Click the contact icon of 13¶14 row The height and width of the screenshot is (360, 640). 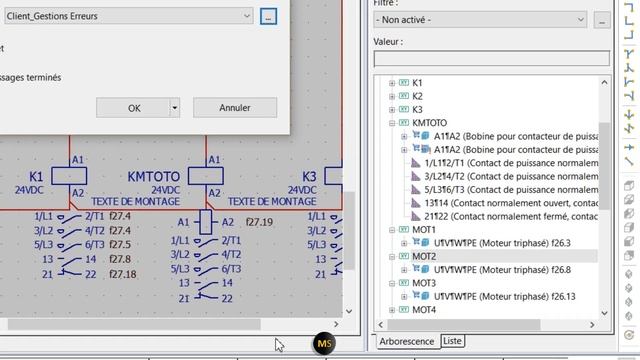(416, 203)
